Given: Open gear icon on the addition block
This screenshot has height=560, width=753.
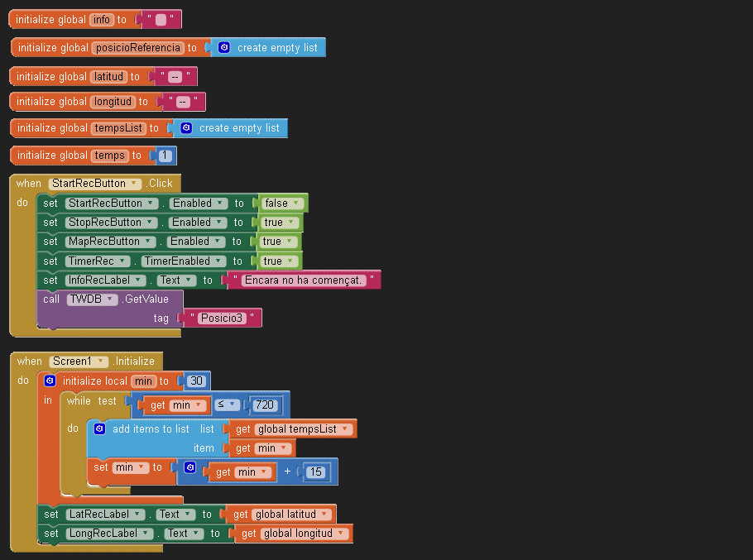Looking at the screenshot, I should 189,468.
